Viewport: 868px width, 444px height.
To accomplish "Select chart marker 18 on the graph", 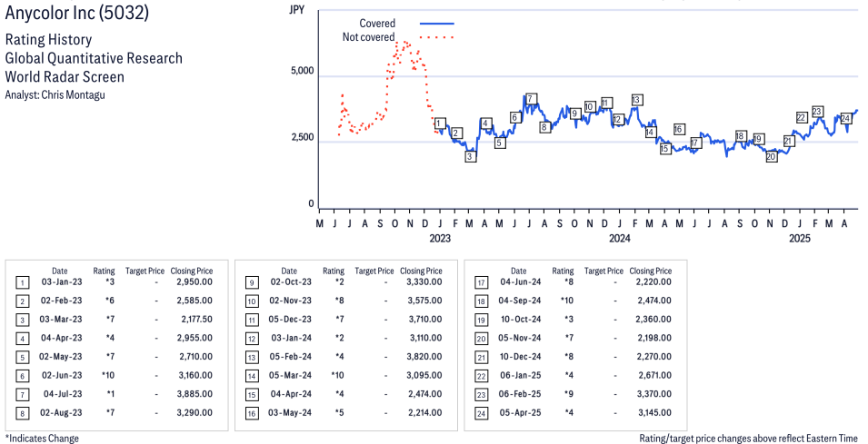I will pyautogui.click(x=741, y=136).
